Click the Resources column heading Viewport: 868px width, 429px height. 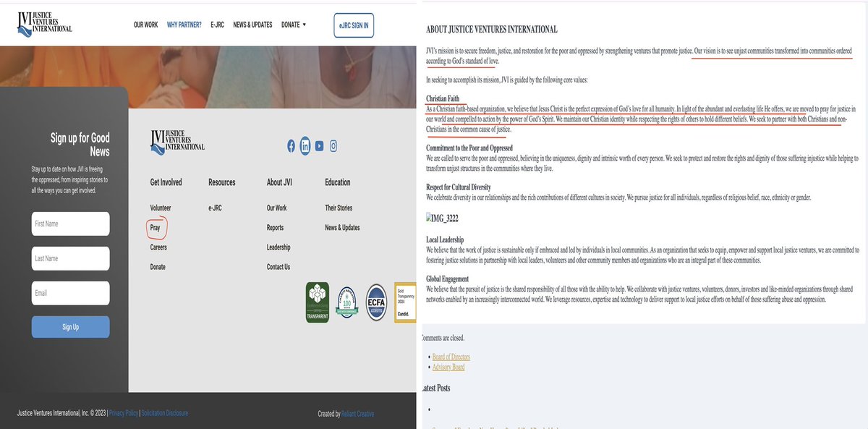click(222, 182)
